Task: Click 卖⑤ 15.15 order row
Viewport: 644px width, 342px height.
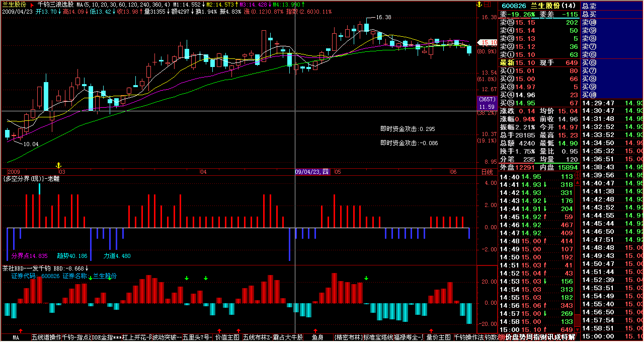Action: (539, 23)
